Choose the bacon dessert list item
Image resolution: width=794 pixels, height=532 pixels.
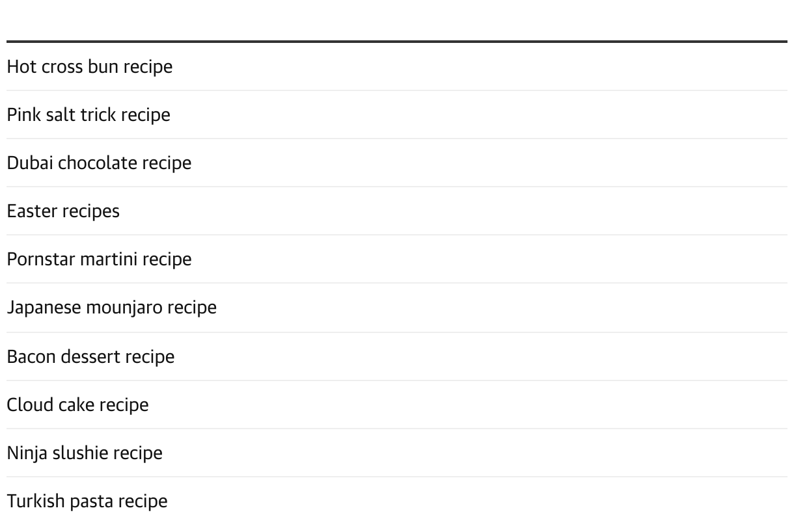tap(90, 356)
